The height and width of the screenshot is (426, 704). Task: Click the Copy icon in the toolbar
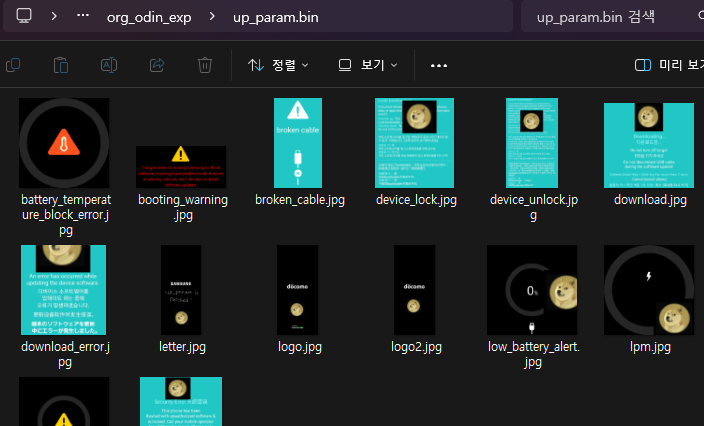coord(13,65)
